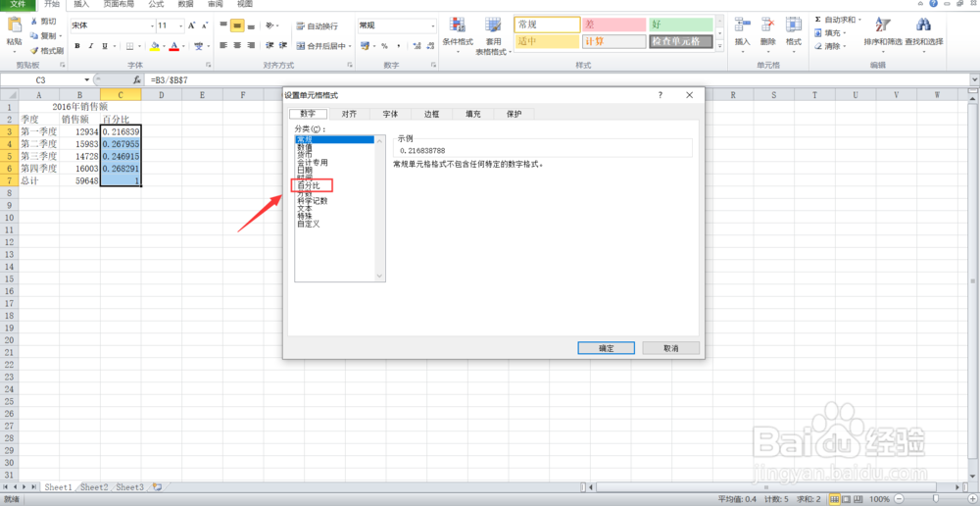This screenshot has width=980, height=506.
Task: Set Bottom Align vertical alignment
Action: click(251, 25)
